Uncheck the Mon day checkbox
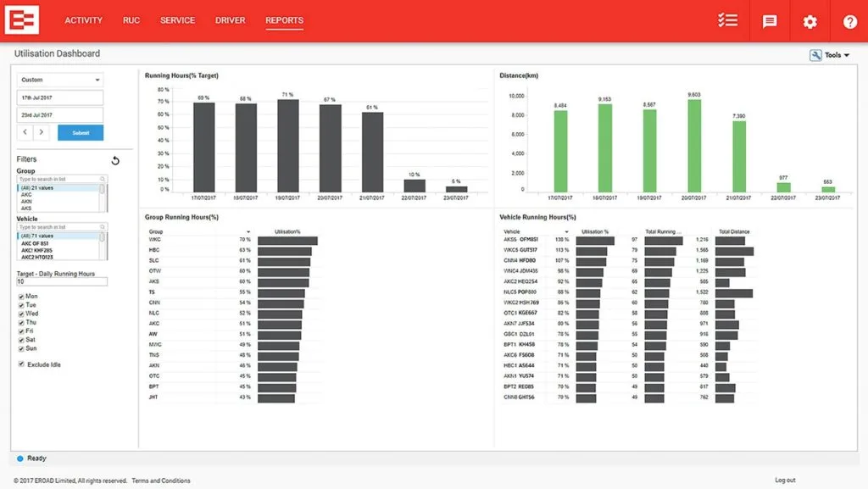868x489 pixels. coord(21,297)
